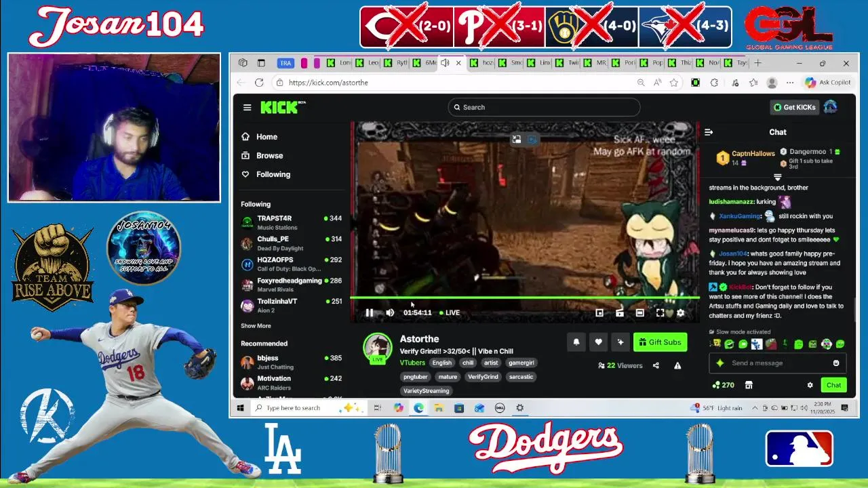Open the TRAPST4R followed channel
The image size is (868, 488).
(x=292, y=222)
